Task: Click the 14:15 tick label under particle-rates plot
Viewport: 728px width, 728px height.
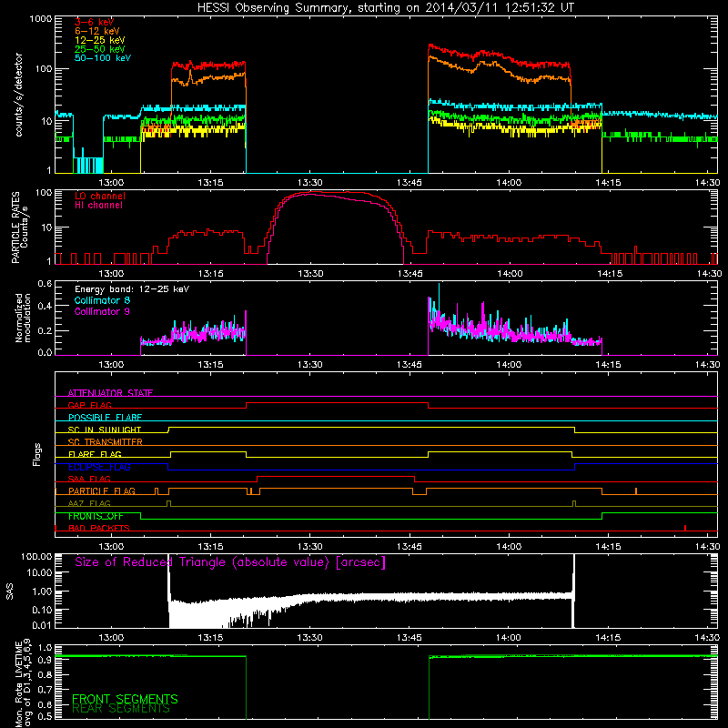Action: 609,274
